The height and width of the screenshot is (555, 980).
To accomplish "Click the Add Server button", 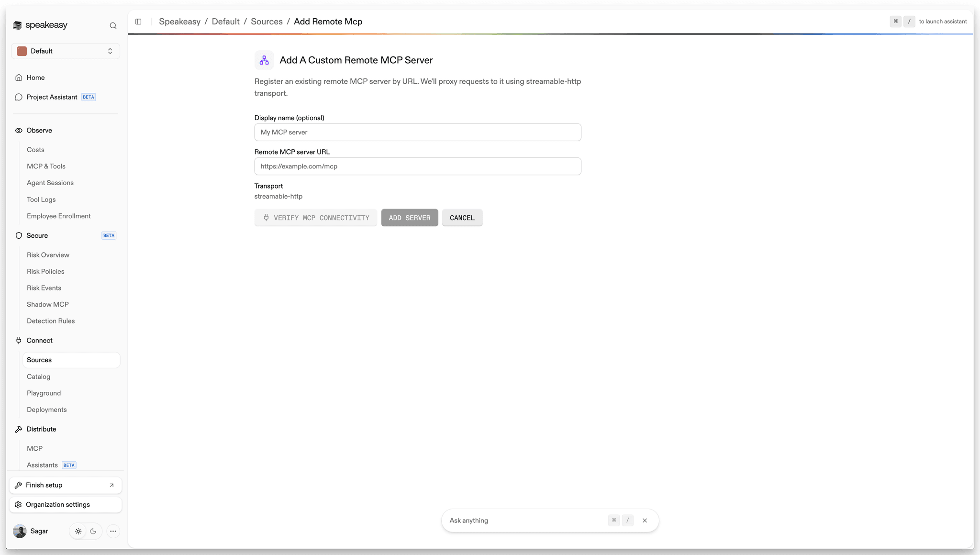I will click(x=410, y=218).
